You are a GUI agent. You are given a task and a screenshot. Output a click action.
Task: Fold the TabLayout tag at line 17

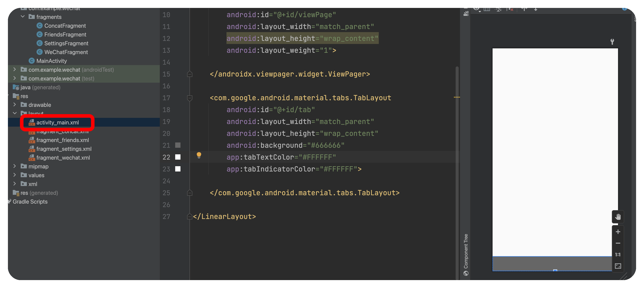(190, 98)
